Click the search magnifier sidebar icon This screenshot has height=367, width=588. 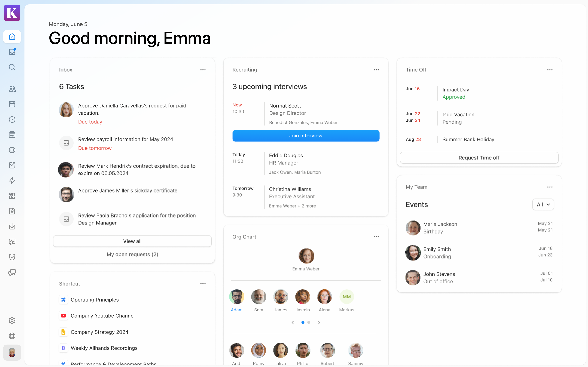pyautogui.click(x=12, y=67)
